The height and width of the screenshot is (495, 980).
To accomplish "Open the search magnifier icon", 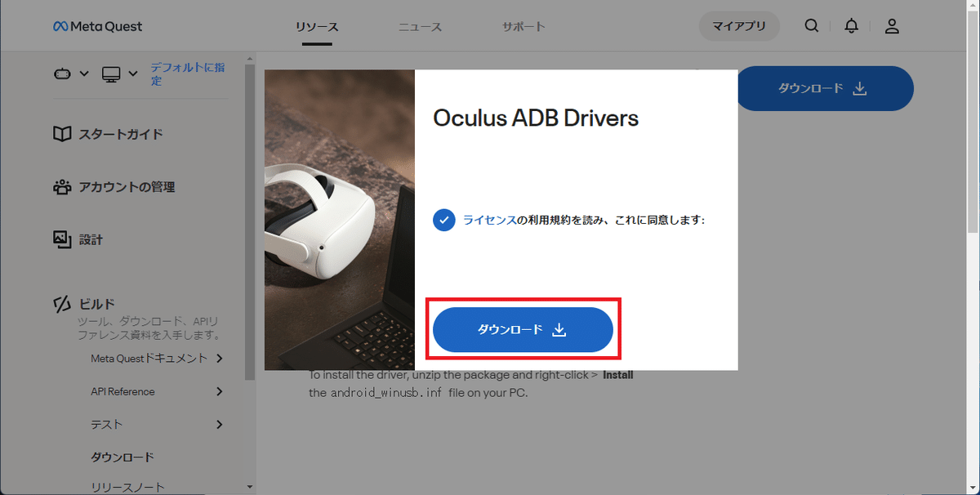I will (811, 26).
